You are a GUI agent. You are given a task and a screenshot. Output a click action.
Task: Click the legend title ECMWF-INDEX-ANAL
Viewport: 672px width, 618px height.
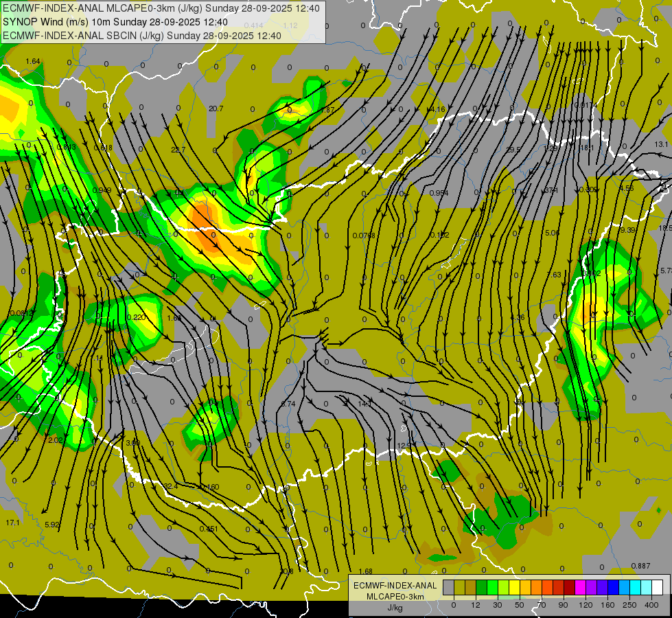coord(395,586)
